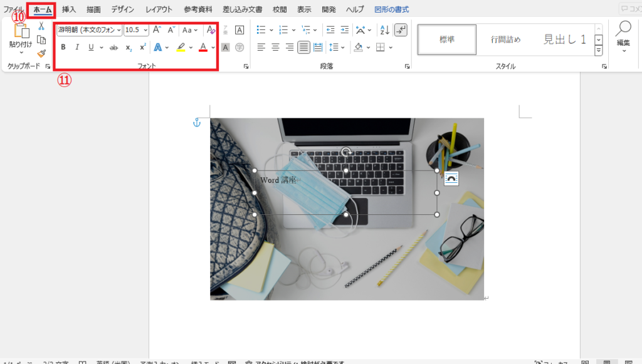Open Font dialog launcher
The height and width of the screenshot is (364, 642).
(246, 66)
